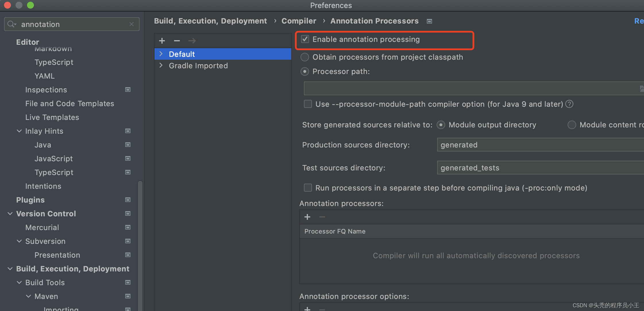
Task: Click project icon next to JavaScript
Action: coord(128,158)
